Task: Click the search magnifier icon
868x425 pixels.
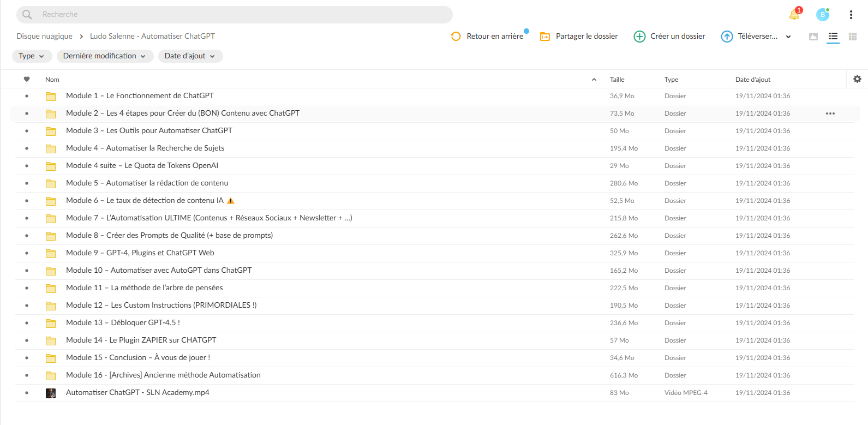Action: point(27,15)
